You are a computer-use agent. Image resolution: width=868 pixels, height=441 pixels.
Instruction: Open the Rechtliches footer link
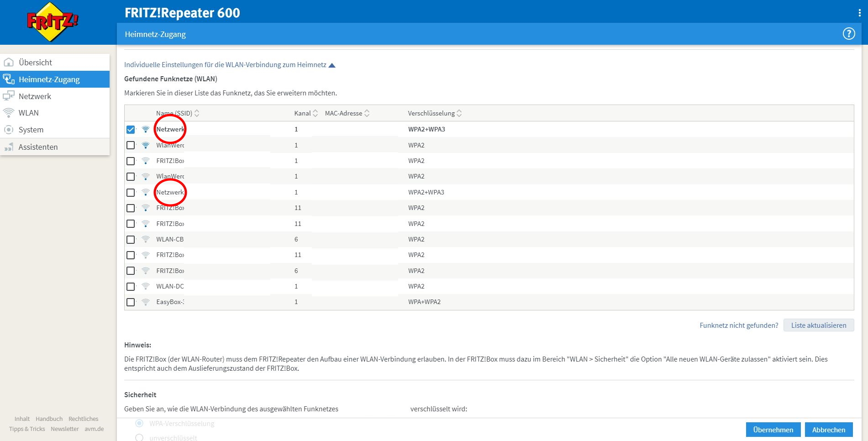(x=84, y=419)
